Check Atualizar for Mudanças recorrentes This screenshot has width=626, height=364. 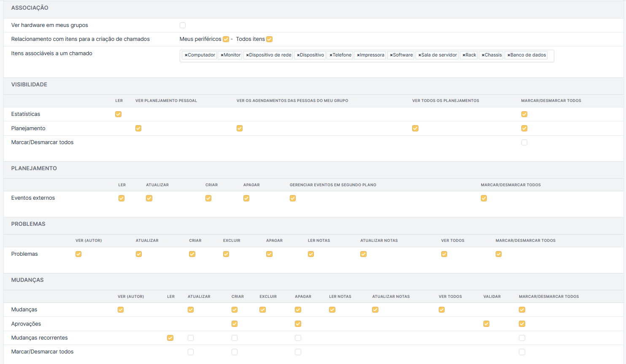coord(191,338)
